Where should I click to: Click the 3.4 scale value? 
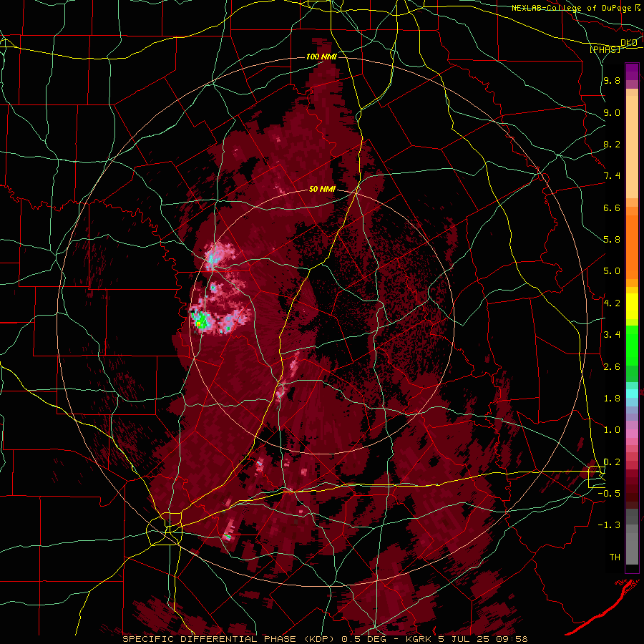pyautogui.click(x=612, y=335)
